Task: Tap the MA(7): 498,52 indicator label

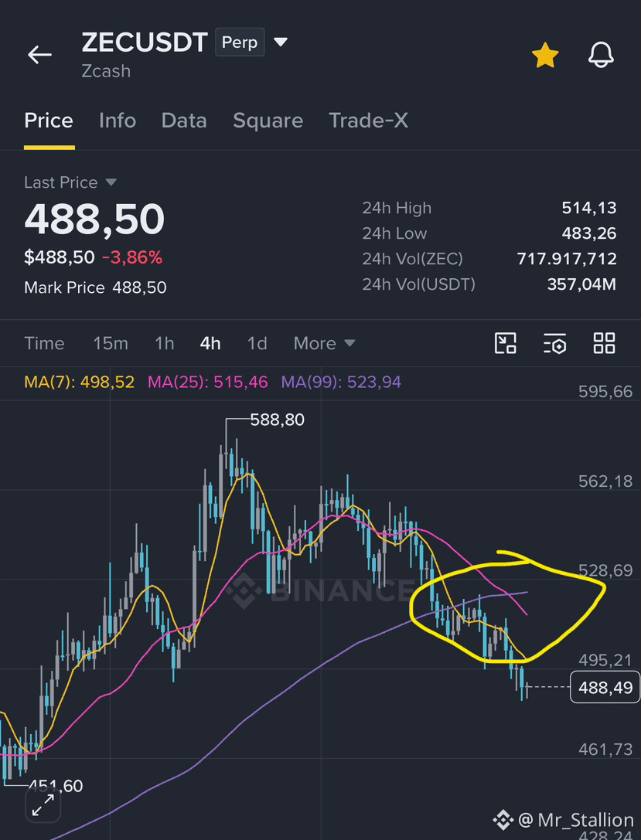Action: point(80,383)
